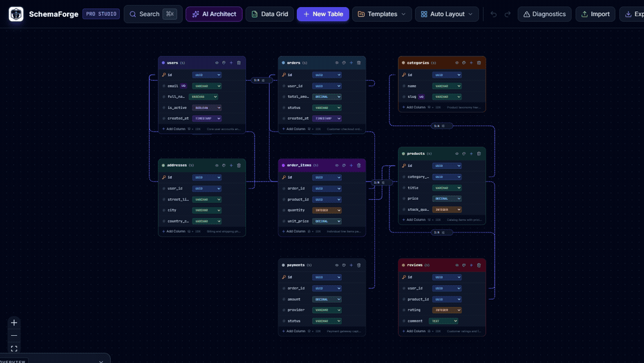Fit the diagram to screen
Viewport: 644px width, 363px height.
pos(14,349)
